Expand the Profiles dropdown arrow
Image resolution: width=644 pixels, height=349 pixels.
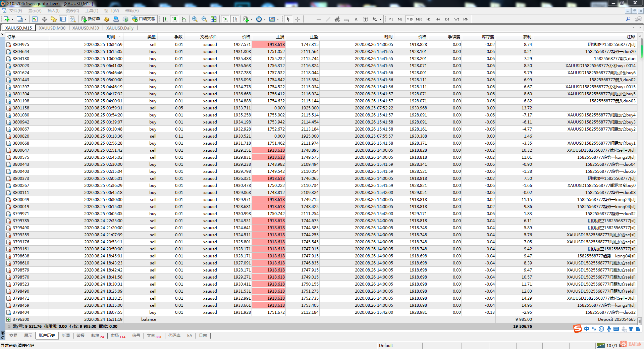[x=25, y=19]
